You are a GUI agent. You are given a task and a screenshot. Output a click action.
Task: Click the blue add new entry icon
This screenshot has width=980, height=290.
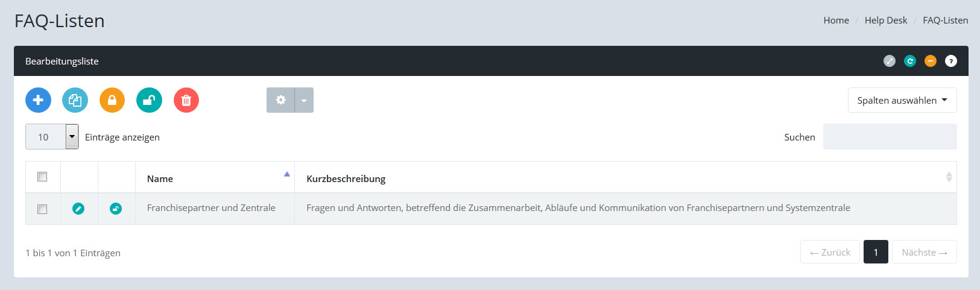38,100
